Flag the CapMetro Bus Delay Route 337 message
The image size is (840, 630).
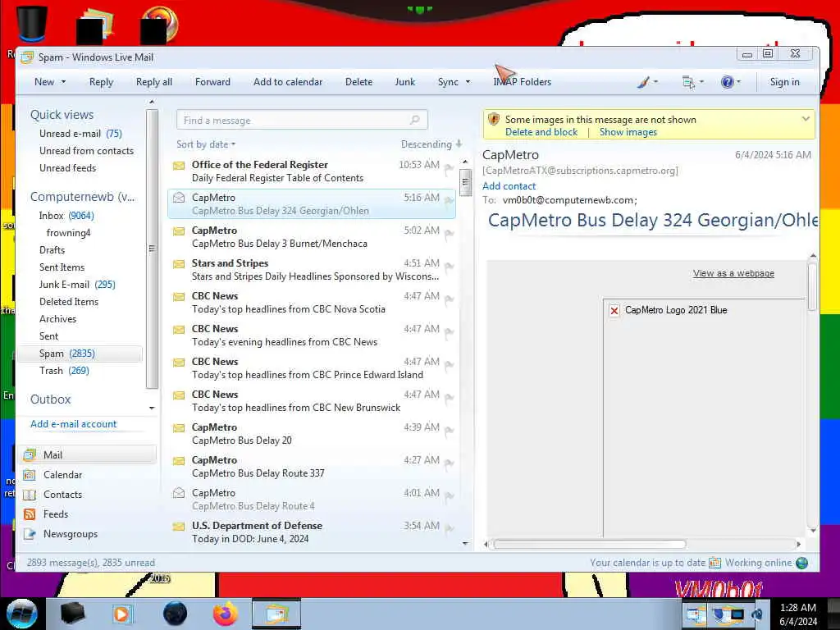(450, 463)
